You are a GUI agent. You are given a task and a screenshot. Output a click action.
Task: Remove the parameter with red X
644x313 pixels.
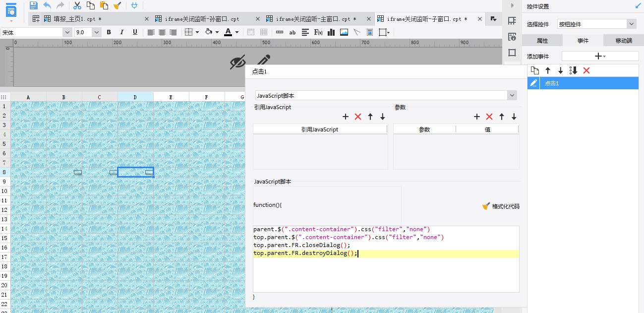pos(489,117)
